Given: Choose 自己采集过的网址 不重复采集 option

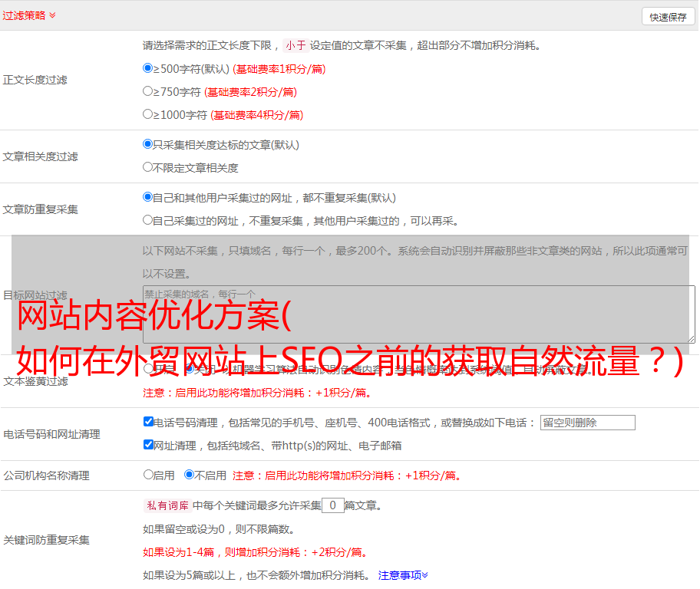Looking at the screenshot, I should click(148, 220).
